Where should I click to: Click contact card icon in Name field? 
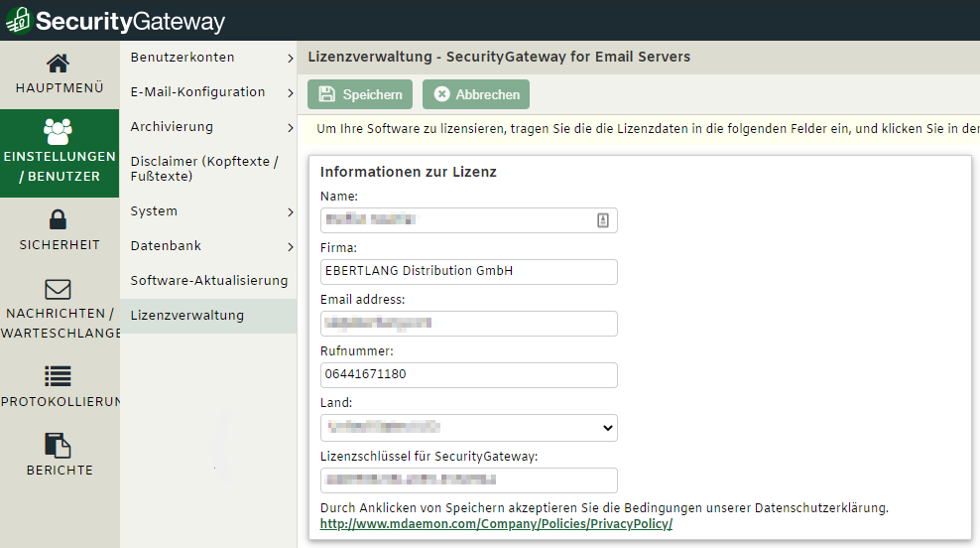[603, 220]
